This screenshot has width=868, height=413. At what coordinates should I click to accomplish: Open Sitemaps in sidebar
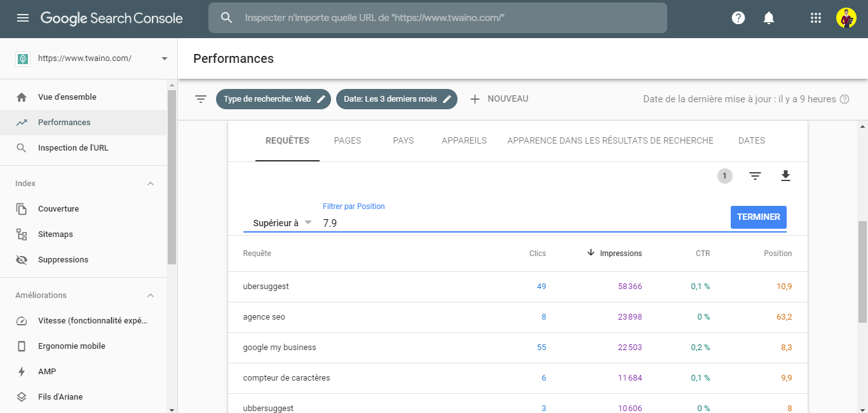coord(83,234)
